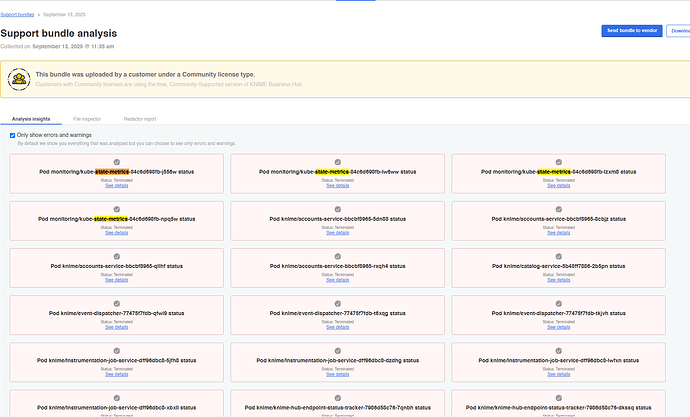Click status icon on catalog-service 2b5pn card
Viewport: 690px width, 417px height.
click(x=558, y=256)
